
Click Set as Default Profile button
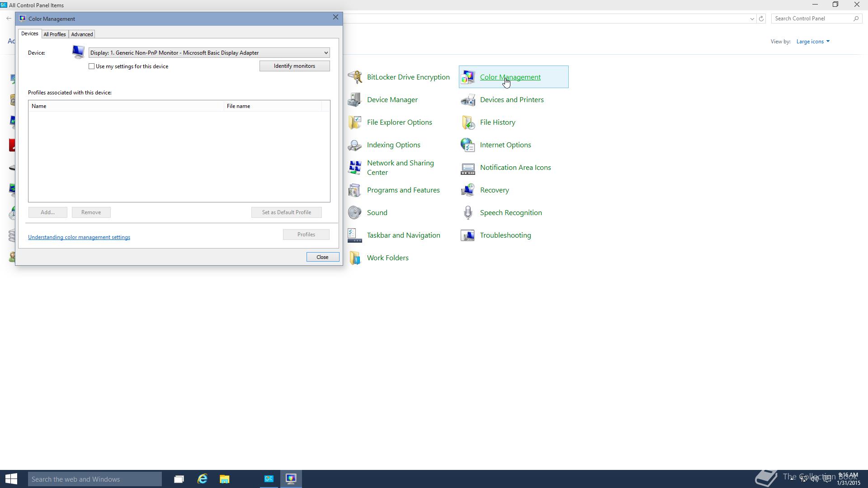pyautogui.click(x=287, y=212)
